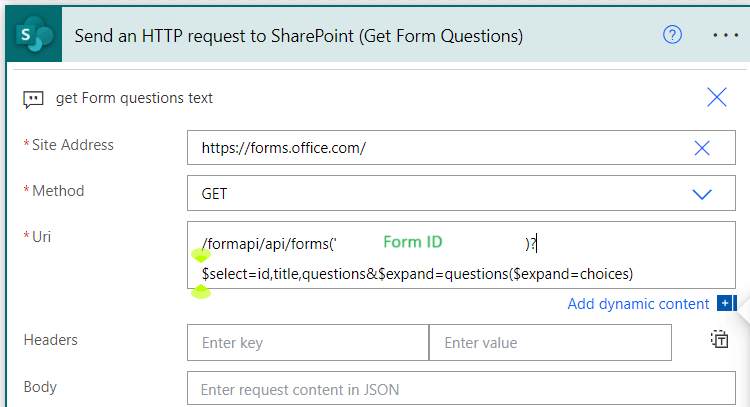Image resolution: width=750 pixels, height=407 pixels.
Task: Close the comment with the X
Action: (717, 97)
